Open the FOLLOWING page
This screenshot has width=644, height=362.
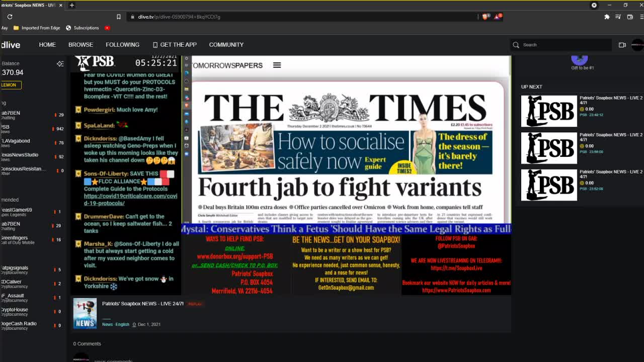point(122,45)
